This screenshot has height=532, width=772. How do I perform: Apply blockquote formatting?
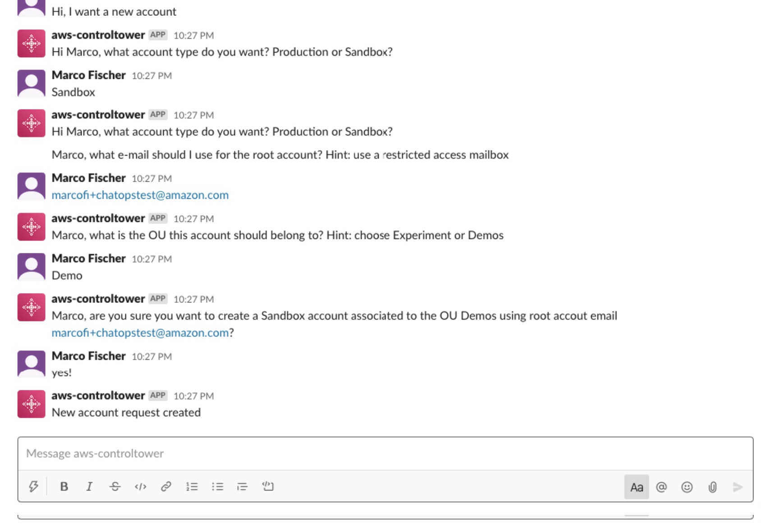point(243,486)
